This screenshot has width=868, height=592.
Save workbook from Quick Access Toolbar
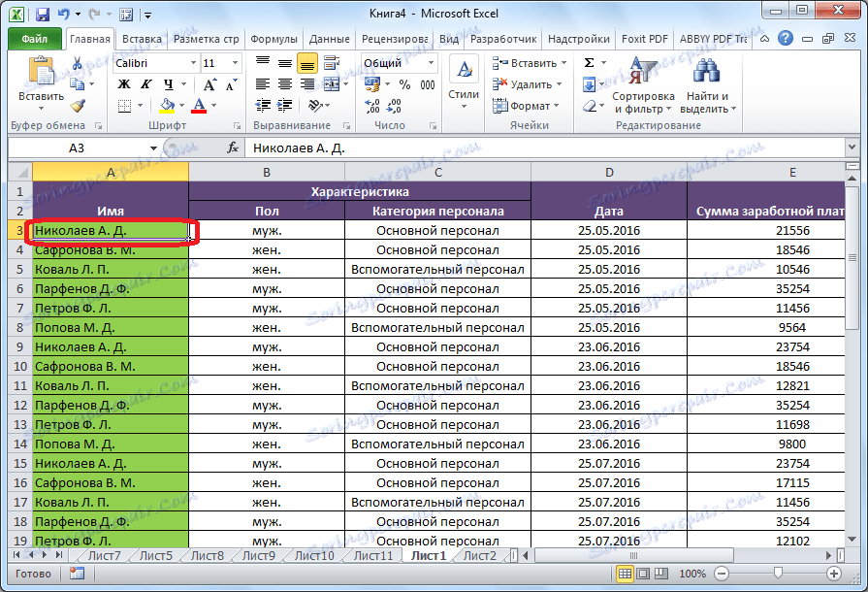click(x=42, y=16)
